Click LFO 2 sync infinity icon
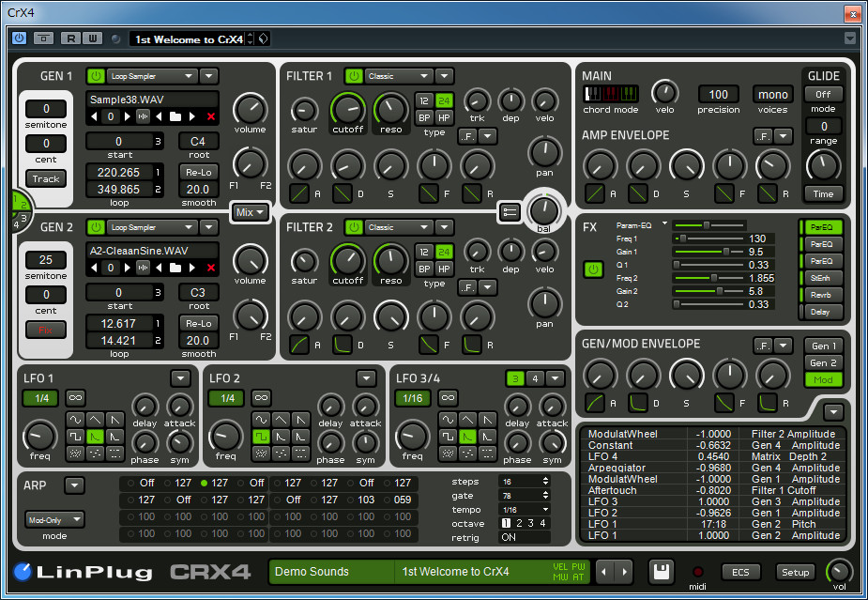The height and width of the screenshot is (600, 868). tap(261, 398)
